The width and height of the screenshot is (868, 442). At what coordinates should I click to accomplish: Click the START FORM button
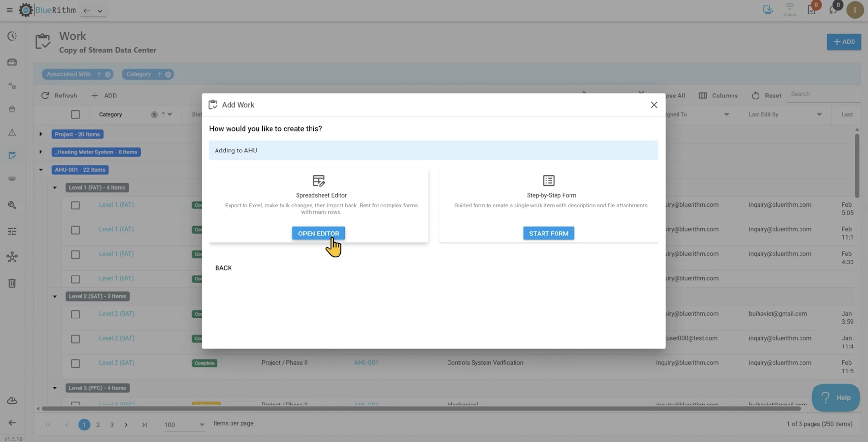[548, 234]
